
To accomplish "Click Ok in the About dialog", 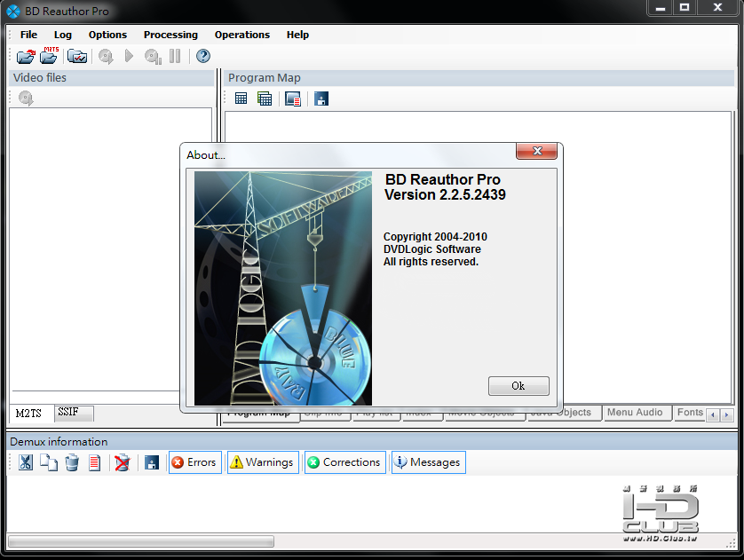I will tap(518, 386).
